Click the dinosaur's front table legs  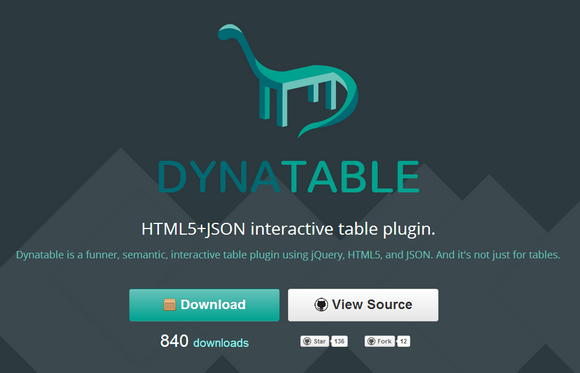(273, 105)
